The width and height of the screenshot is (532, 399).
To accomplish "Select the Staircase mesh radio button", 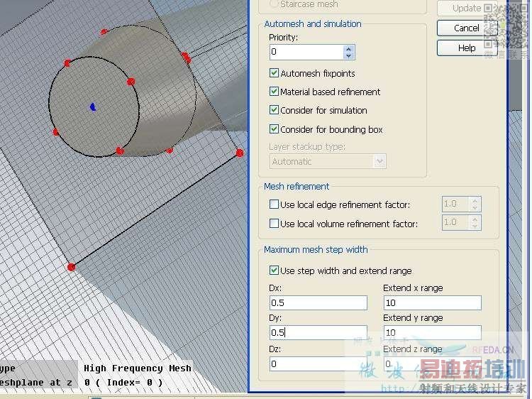I will (x=274, y=4).
